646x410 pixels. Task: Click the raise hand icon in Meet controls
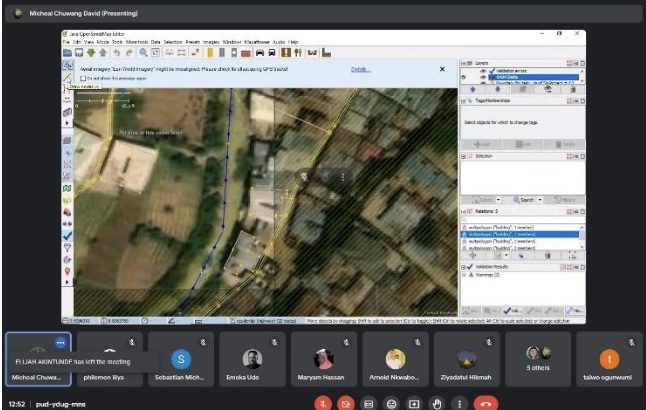[x=437, y=404]
